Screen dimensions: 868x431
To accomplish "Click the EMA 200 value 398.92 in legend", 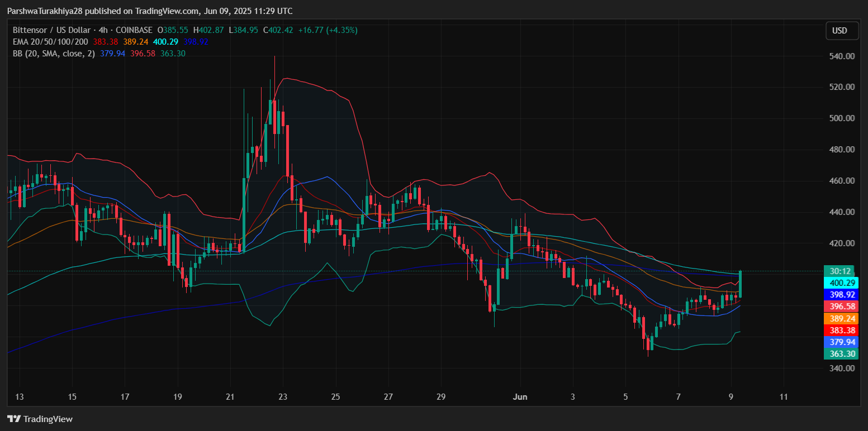I will pyautogui.click(x=196, y=42).
